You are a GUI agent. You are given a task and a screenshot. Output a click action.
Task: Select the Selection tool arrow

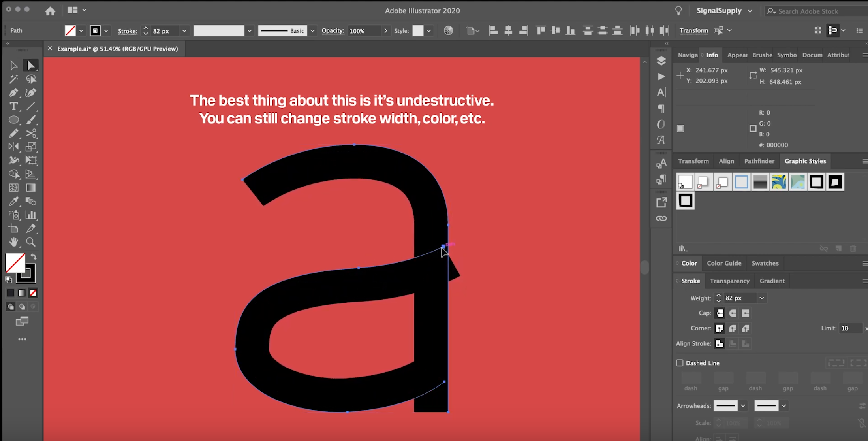[x=13, y=65]
